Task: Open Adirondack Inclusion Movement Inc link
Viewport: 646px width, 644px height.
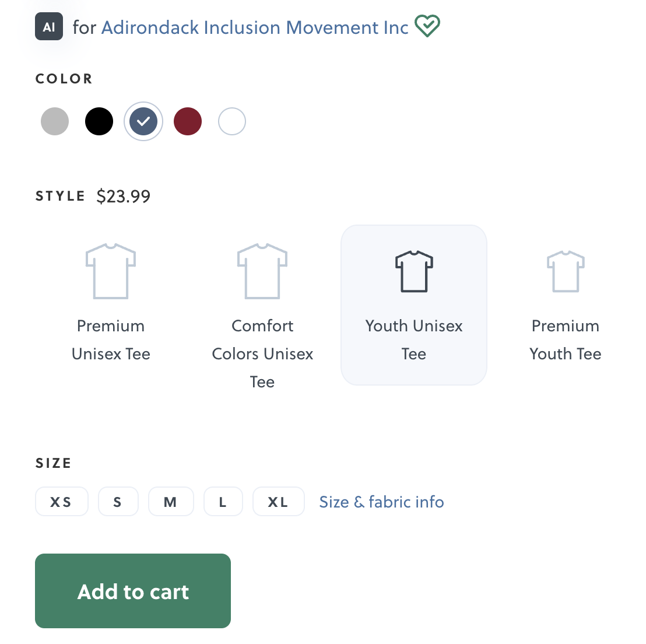Action: 255,27
